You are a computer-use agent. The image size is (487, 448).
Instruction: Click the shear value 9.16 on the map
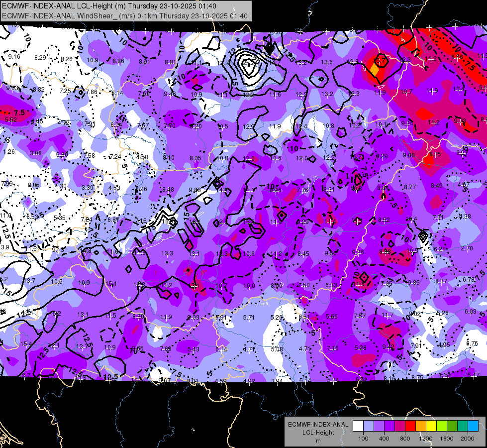[14, 57]
